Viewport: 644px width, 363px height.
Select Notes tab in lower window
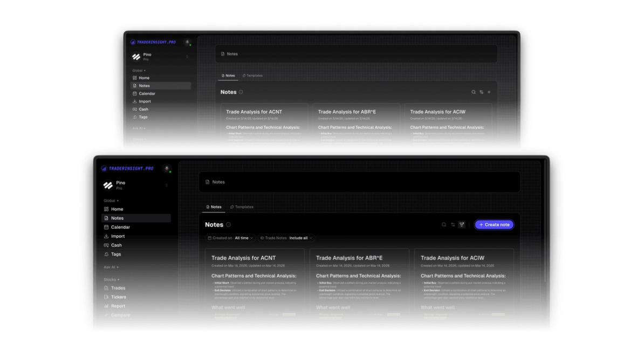pyautogui.click(x=214, y=207)
